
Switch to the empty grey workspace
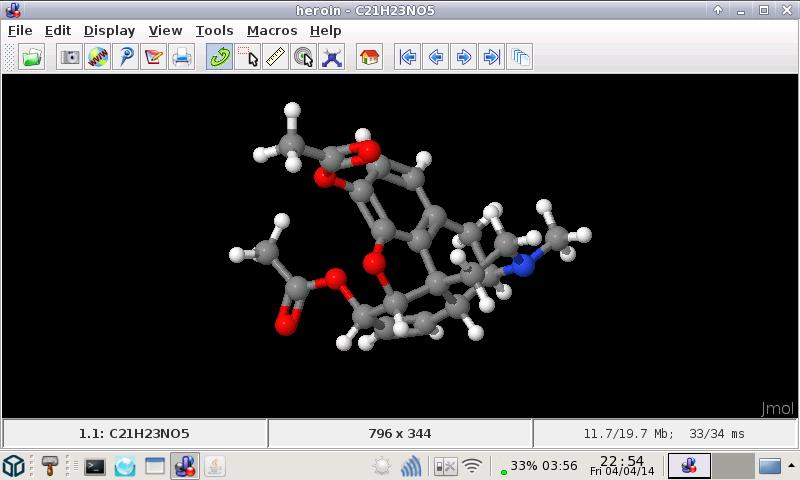click(733, 466)
